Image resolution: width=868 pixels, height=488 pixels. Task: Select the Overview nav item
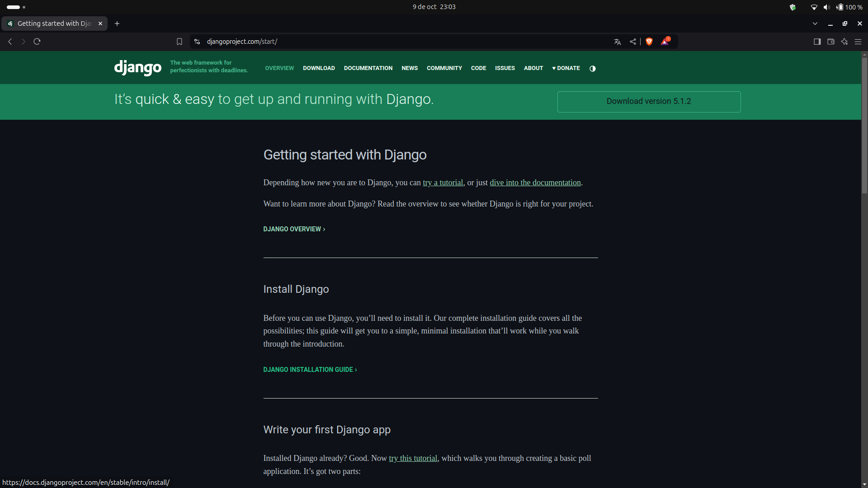click(x=279, y=68)
